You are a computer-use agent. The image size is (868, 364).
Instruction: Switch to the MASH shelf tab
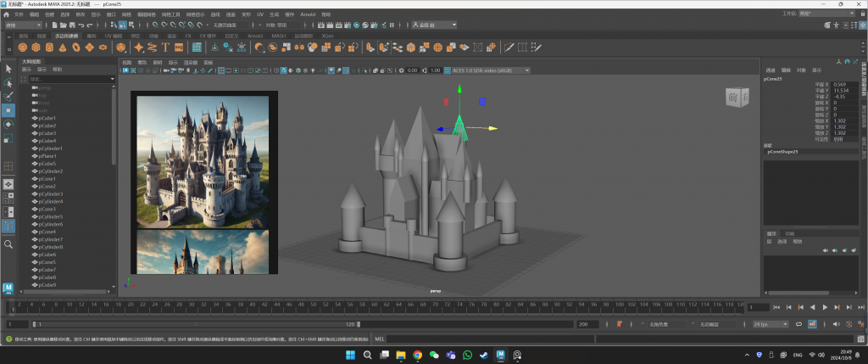coord(279,36)
